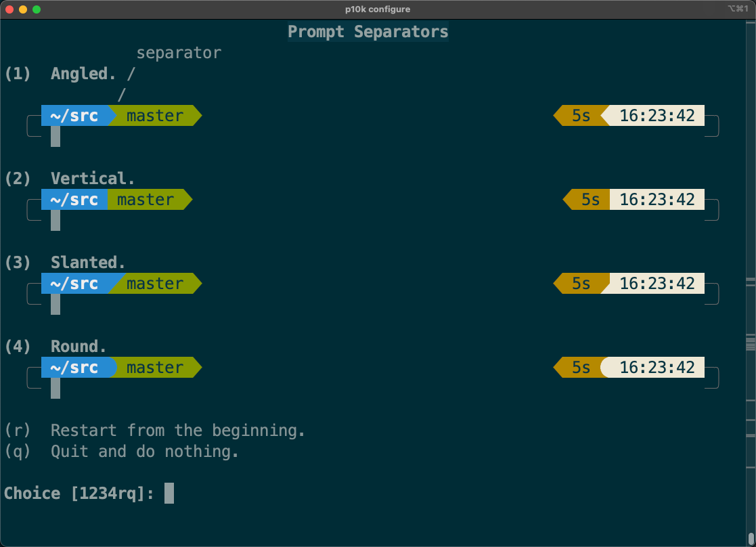Viewport: 756px width, 547px height.
Task: Click the 16:23:42 time segment in Round prompt
Action: tap(657, 368)
